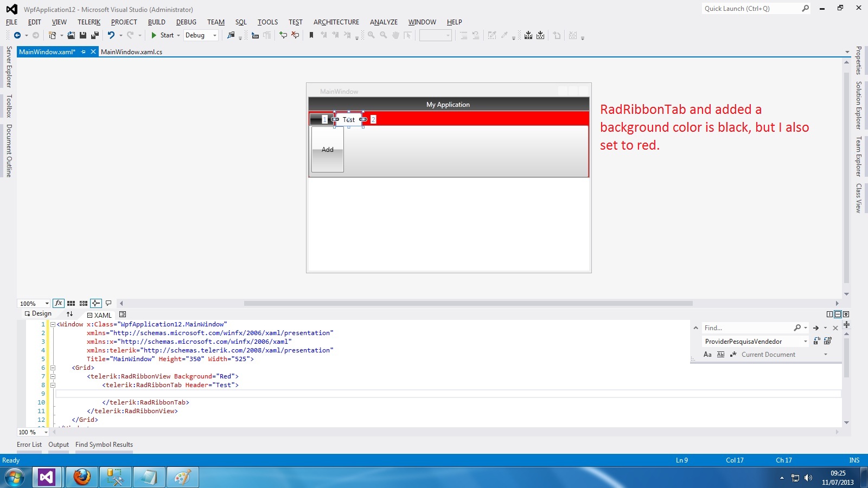
Task: Open the Team Explorer side panel
Action: click(859, 156)
